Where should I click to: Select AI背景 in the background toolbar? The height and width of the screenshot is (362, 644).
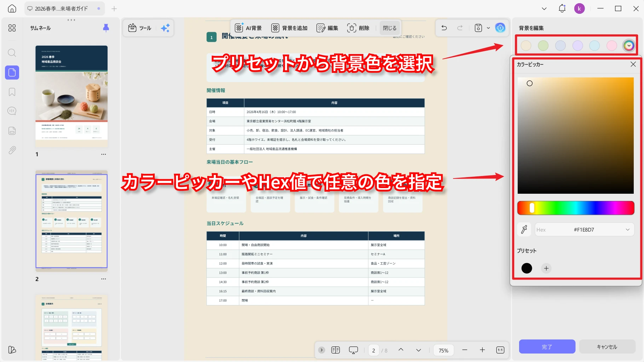tap(248, 28)
